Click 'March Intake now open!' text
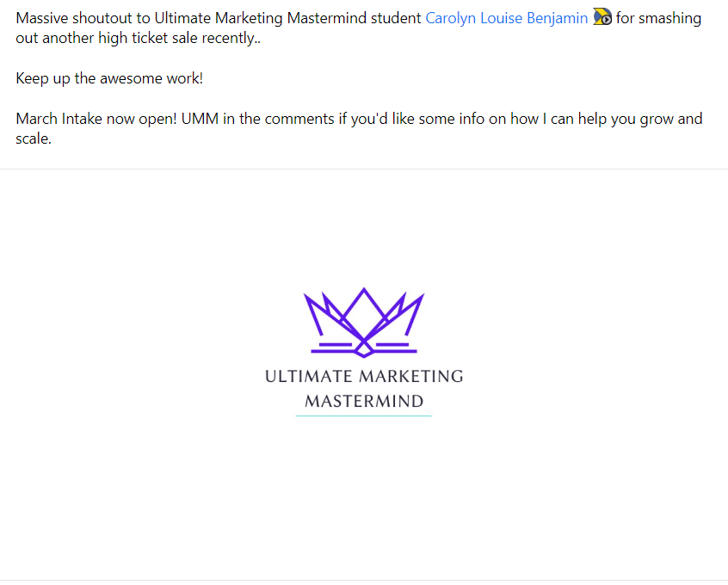The height and width of the screenshot is (585, 728). [96, 119]
